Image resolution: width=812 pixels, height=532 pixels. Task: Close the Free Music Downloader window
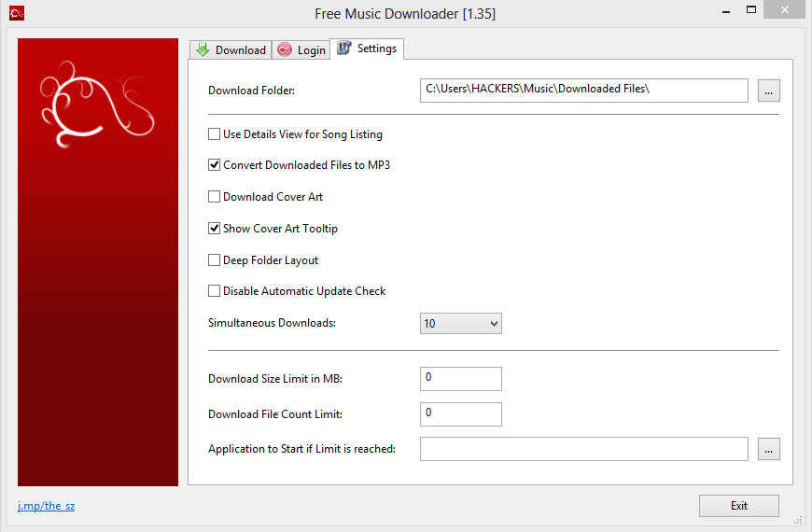click(x=785, y=9)
